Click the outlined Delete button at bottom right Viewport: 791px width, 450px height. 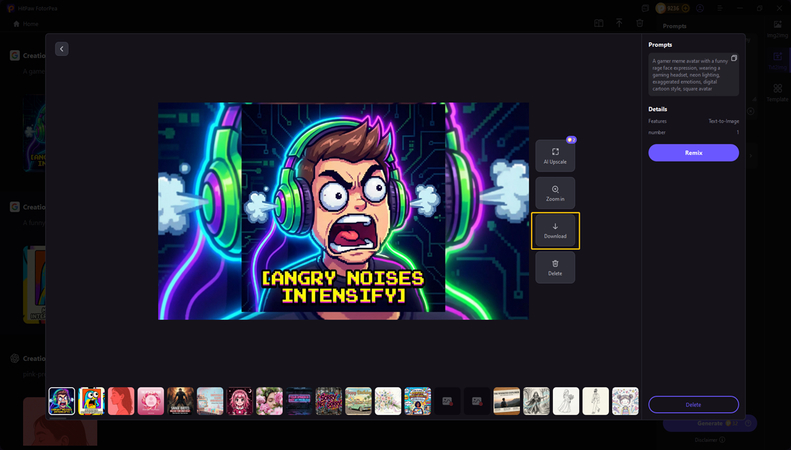coord(693,404)
